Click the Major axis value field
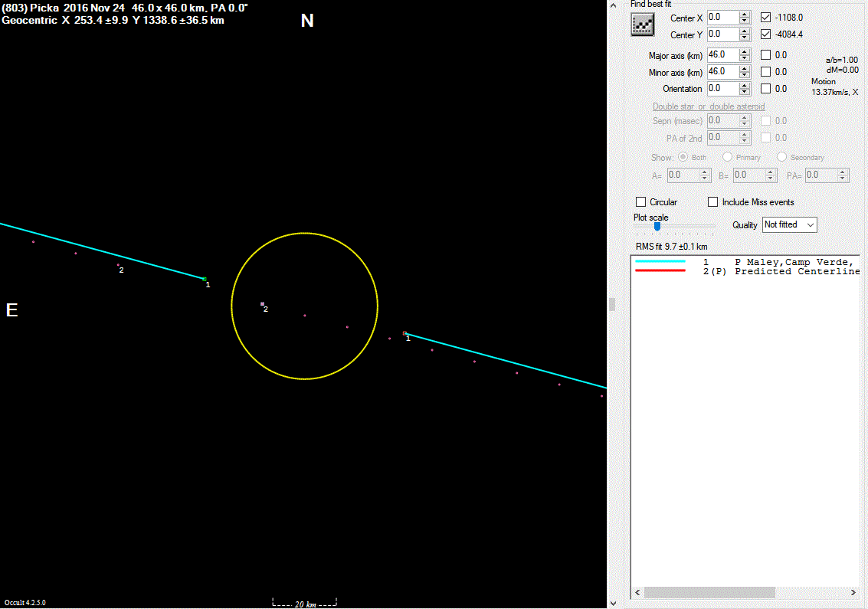Screen dimensions: 868x609 click(x=723, y=55)
